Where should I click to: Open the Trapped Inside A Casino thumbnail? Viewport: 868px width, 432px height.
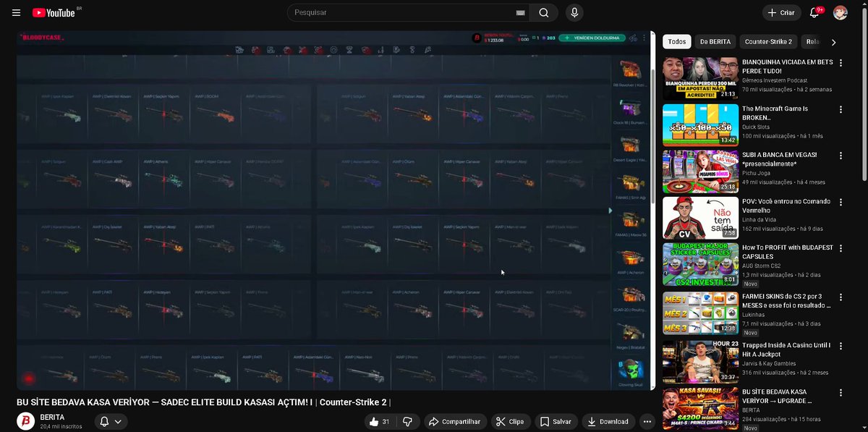pos(700,362)
